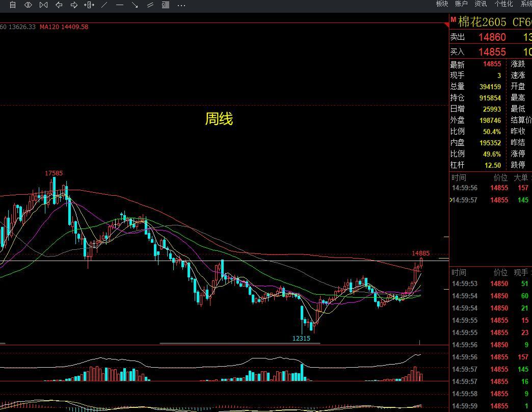Screen dimensions: 532x412
Task: Click the 总量 value 394159
Action: point(490,87)
